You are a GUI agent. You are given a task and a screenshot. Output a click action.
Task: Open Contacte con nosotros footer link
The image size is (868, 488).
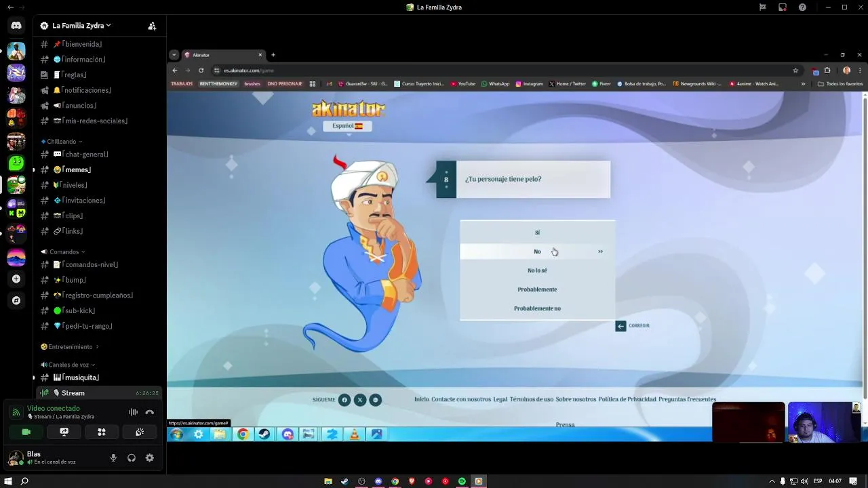(461, 399)
